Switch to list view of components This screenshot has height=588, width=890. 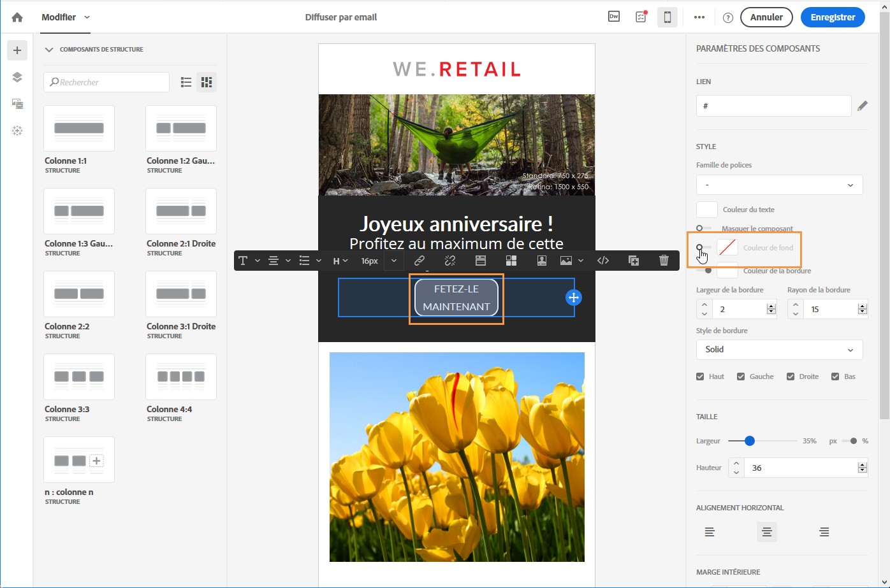tap(186, 82)
